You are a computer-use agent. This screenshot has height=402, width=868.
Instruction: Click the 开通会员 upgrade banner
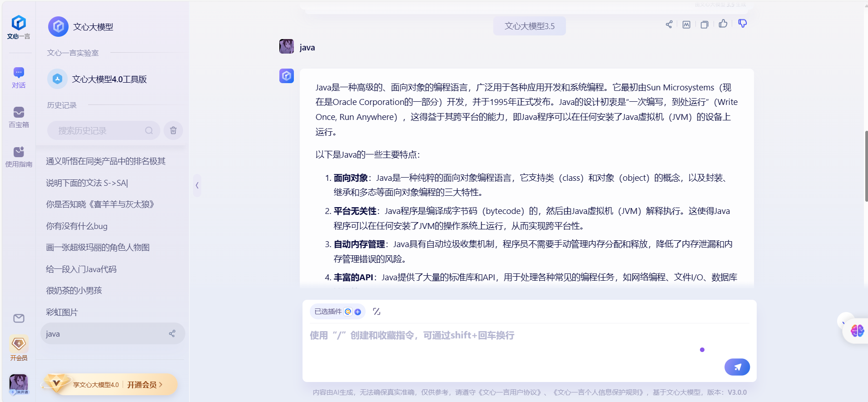(109, 384)
